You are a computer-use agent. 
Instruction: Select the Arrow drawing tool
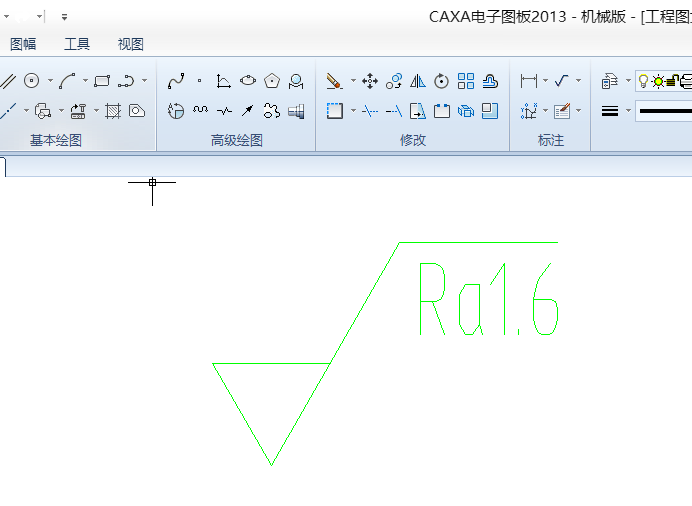click(248, 111)
